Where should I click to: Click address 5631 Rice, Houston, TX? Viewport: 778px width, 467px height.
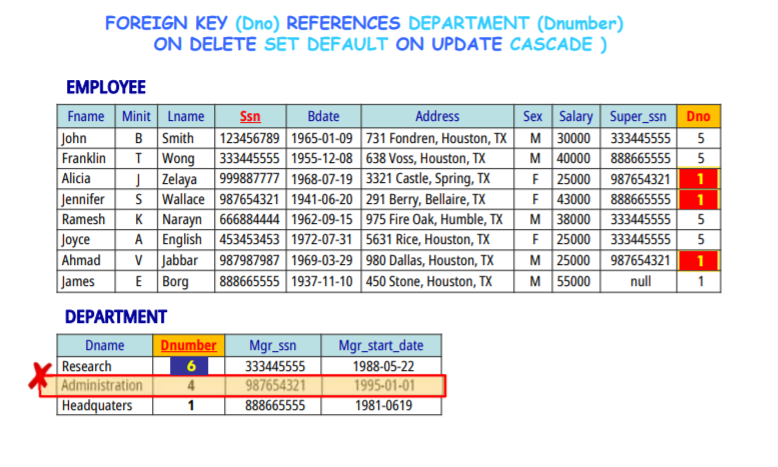coord(428,240)
